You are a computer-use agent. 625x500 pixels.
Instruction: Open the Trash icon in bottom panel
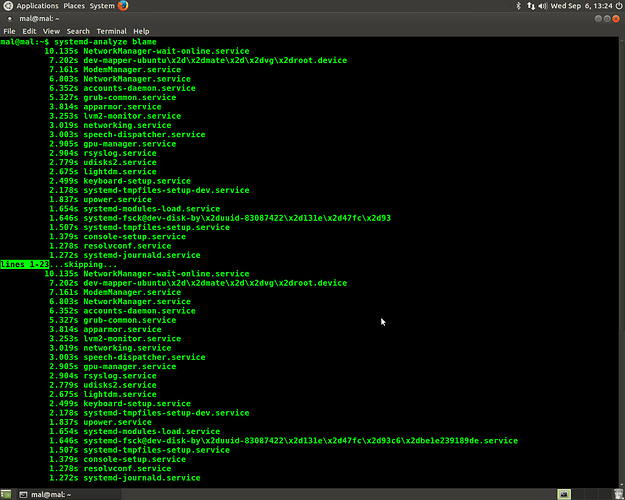[618, 494]
